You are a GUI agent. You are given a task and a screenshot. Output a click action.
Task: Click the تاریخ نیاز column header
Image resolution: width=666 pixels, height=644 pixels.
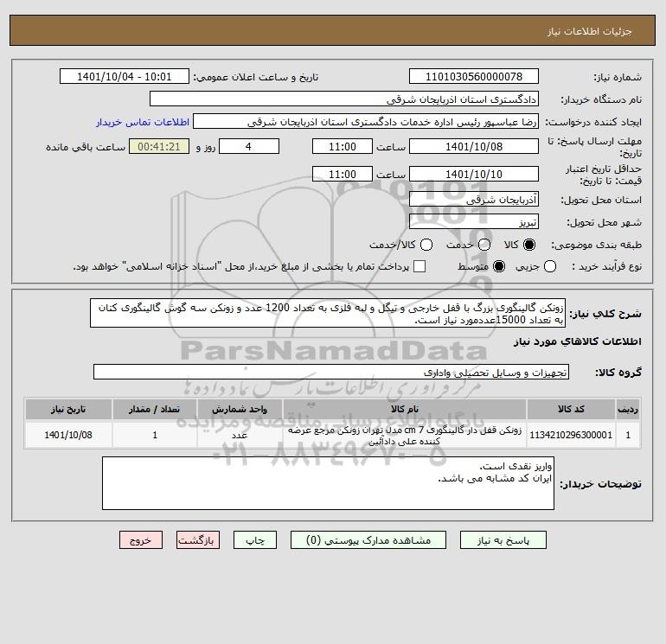click(x=68, y=409)
